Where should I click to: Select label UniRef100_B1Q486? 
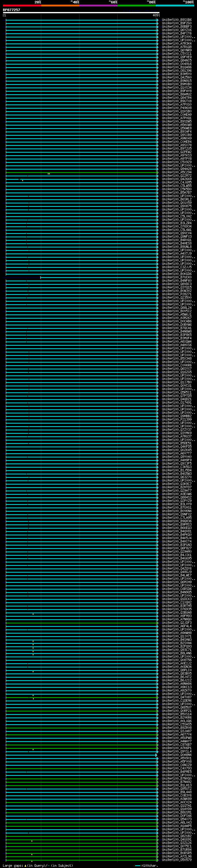[176, 67]
